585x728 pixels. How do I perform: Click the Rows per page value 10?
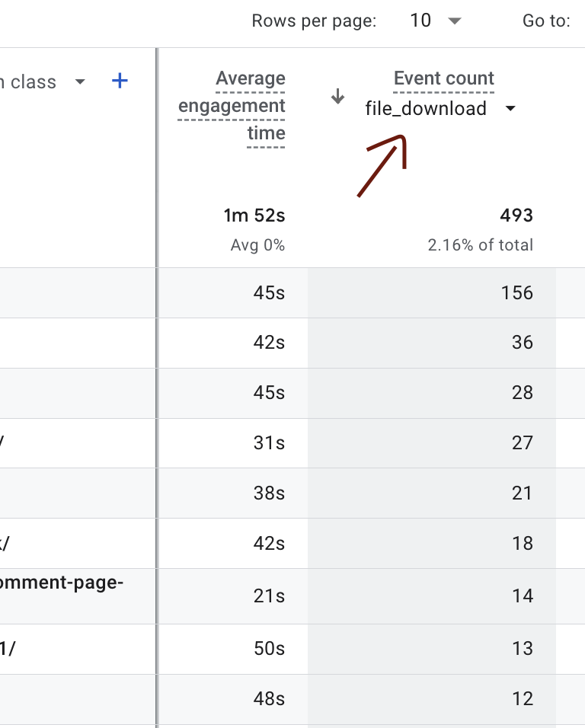point(420,21)
